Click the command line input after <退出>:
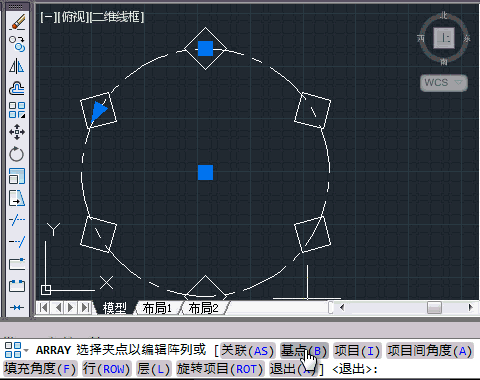Viewport: 480px width, 380px height. click(x=428, y=369)
